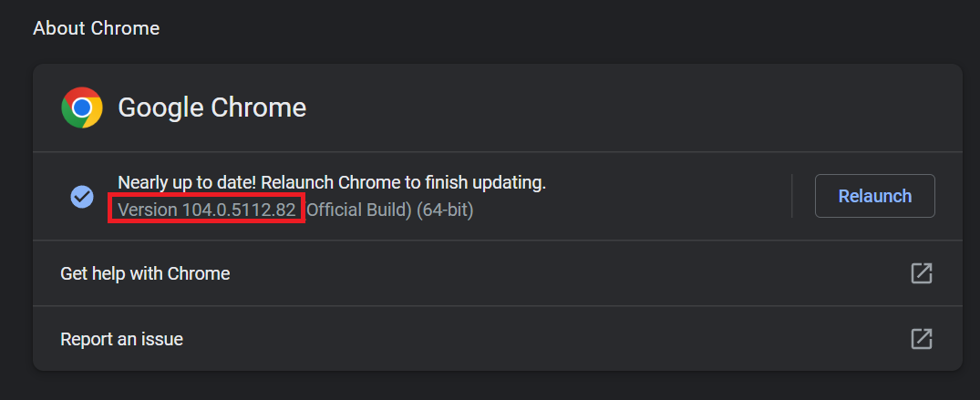Click the vertical divider beside Relaunch button

[x=792, y=196]
